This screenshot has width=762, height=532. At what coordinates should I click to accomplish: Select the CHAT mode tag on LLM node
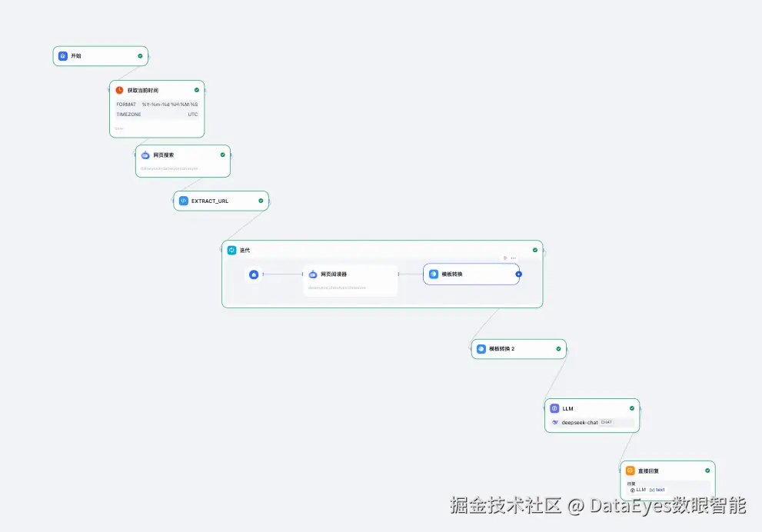(x=607, y=422)
